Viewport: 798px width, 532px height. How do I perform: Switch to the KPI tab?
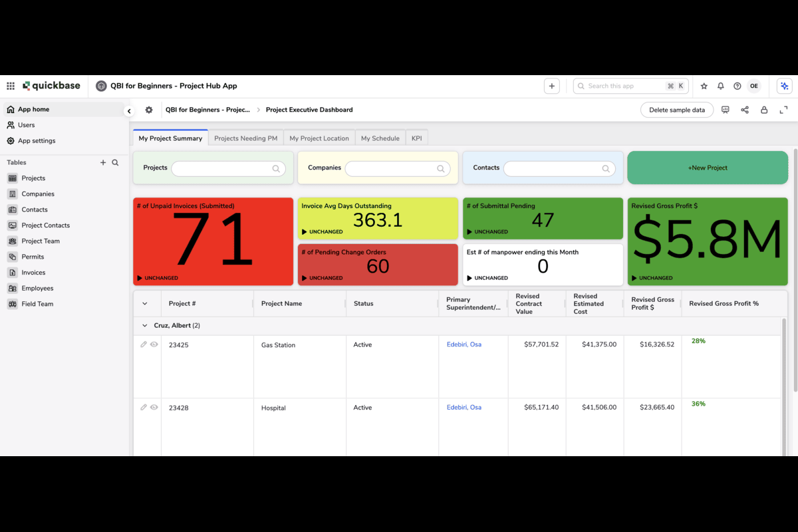(x=417, y=138)
